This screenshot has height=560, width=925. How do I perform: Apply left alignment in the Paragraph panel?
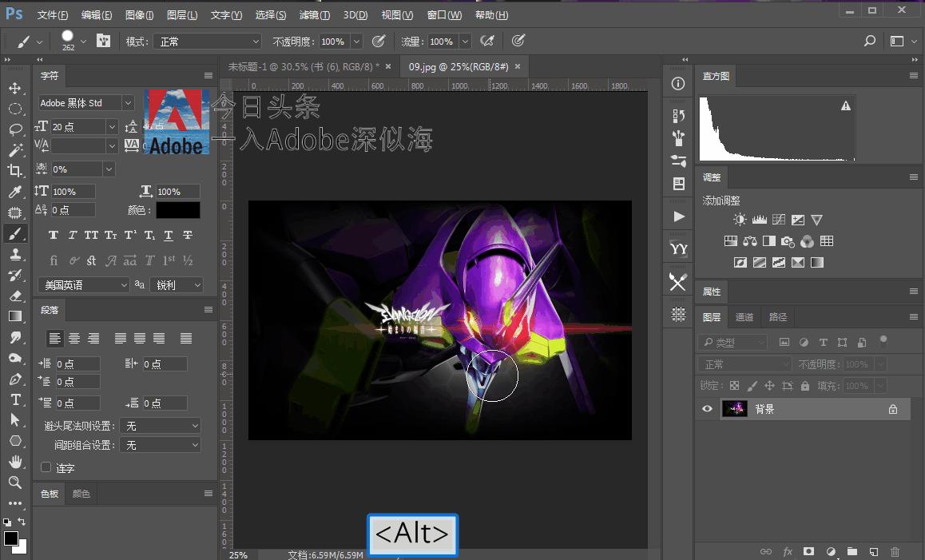(54, 337)
